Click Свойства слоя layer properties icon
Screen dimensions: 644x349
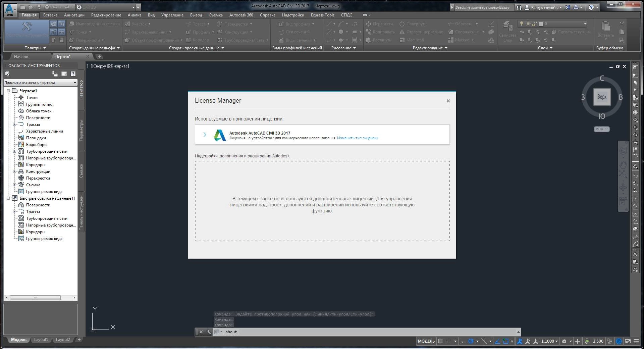click(x=507, y=31)
